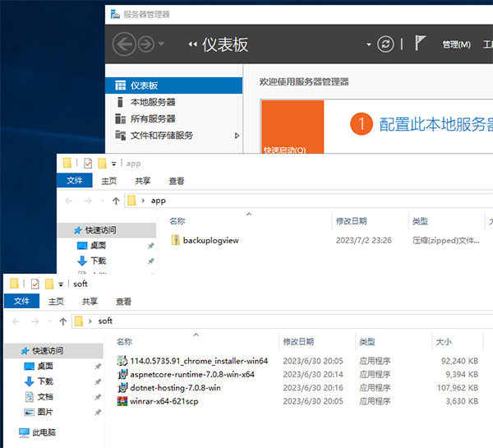Open quick access toolbar dropdown in soft window
Viewport: 493px width, 448px height.
coord(60,284)
